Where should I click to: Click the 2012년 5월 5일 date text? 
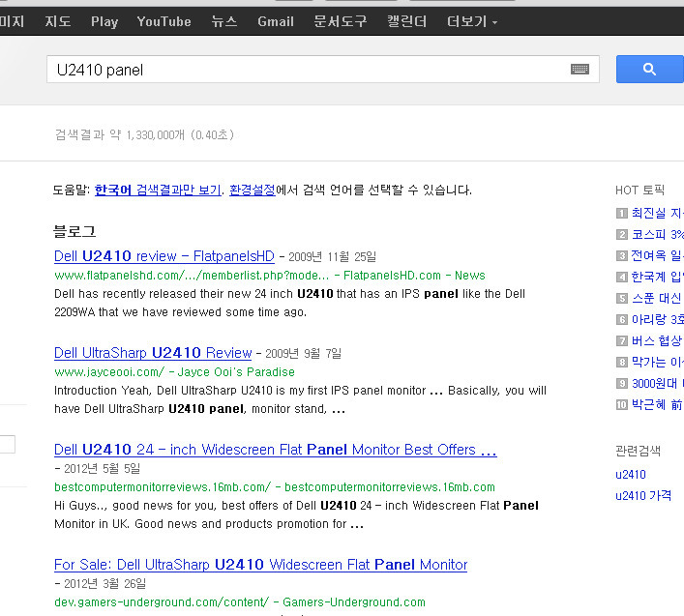(103, 469)
